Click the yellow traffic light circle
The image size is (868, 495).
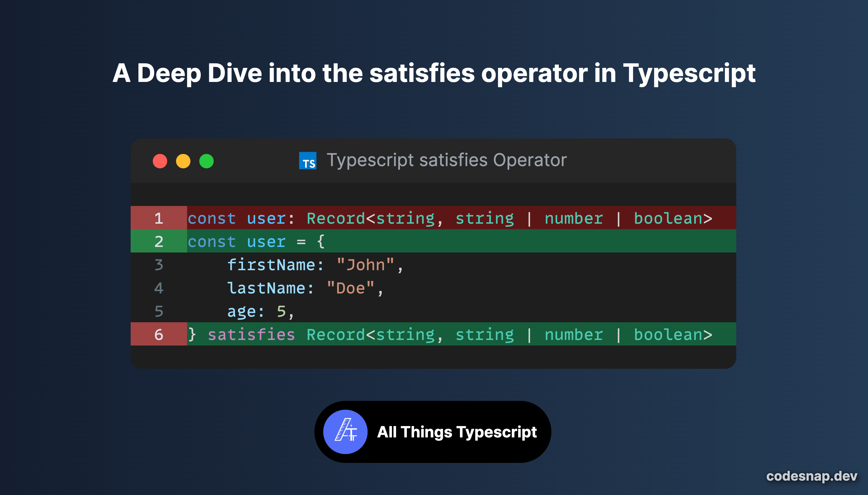[x=183, y=161]
